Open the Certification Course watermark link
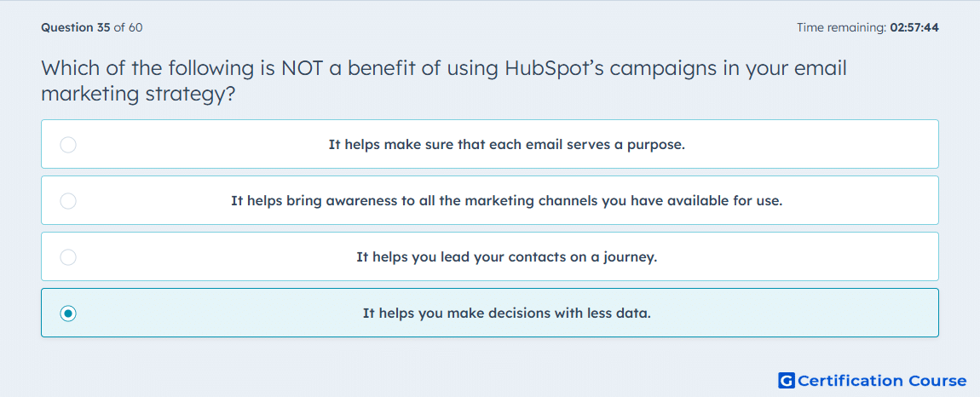Screen dimensions: 980x397 873,380
